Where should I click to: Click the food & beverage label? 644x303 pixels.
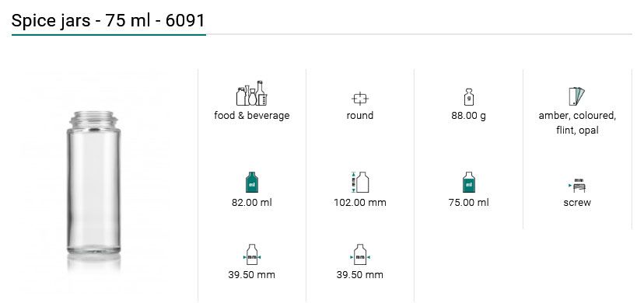point(252,116)
